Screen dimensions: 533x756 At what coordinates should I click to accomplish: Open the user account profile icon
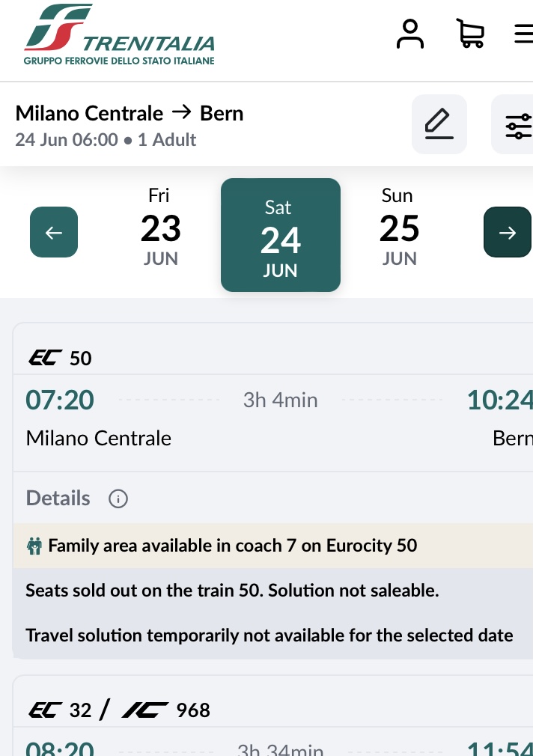tap(410, 34)
